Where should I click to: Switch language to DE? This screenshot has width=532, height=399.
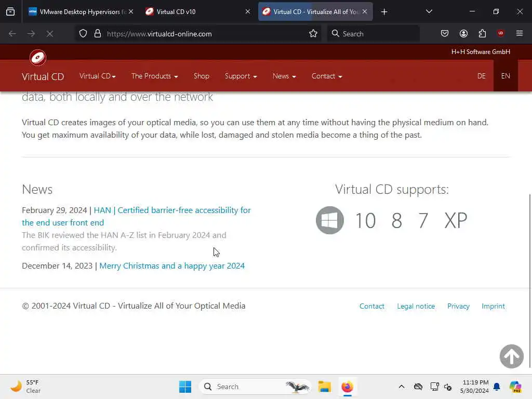[x=482, y=76]
